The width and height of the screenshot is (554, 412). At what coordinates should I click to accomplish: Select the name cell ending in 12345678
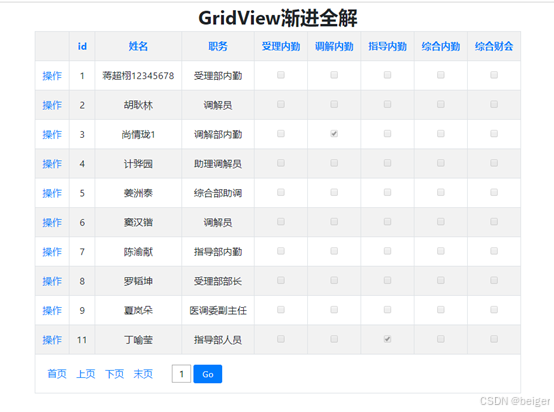[138, 76]
